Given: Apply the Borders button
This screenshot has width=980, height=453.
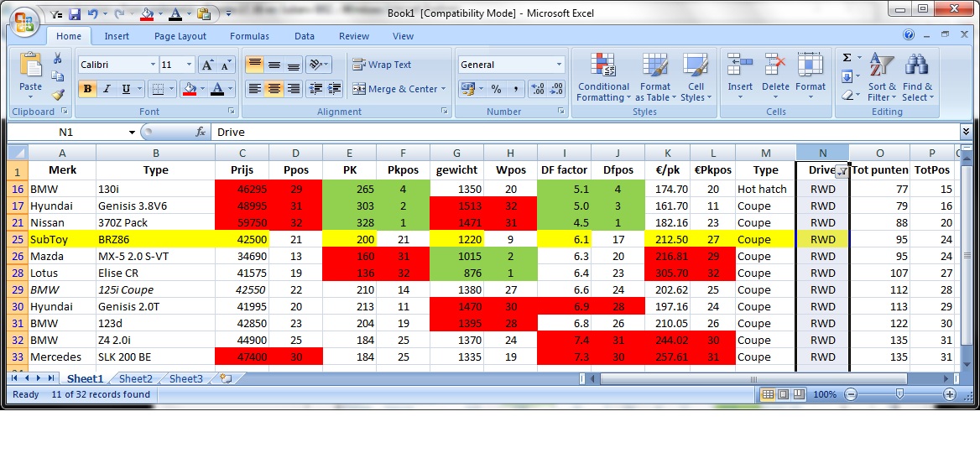Looking at the screenshot, I should [158, 89].
